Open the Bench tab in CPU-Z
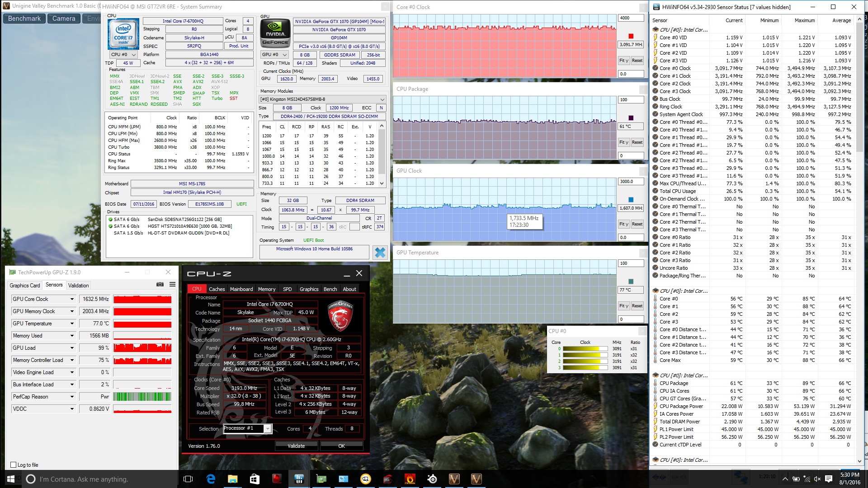The width and height of the screenshot is (868, 488). click(330, 289)
